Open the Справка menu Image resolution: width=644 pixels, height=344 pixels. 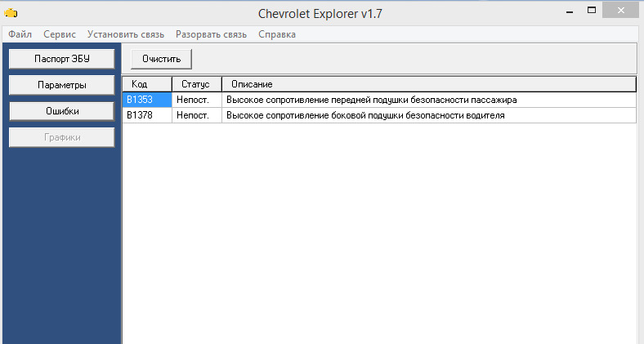pos(277,34)
